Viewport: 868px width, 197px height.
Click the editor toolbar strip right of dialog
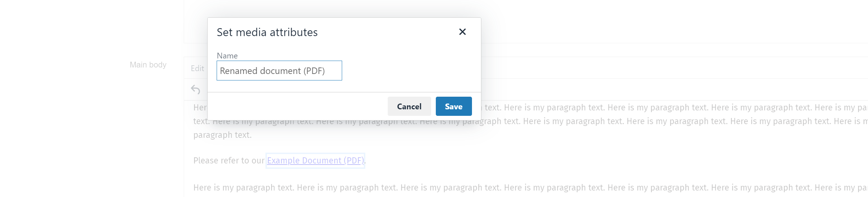coord(651,89)
